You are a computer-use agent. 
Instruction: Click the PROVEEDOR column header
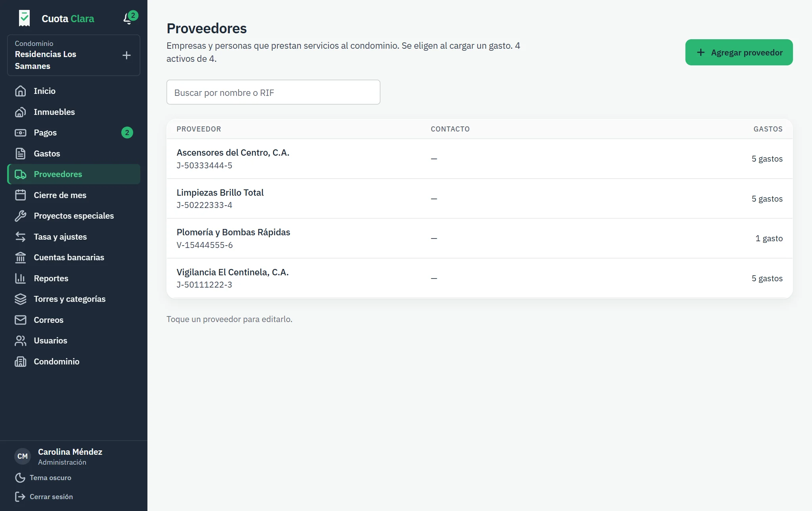(199, 129)
